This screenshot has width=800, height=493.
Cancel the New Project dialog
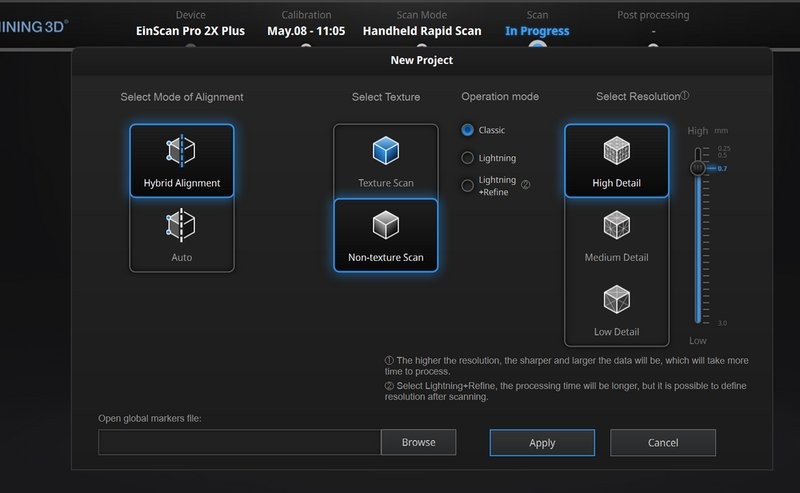(x=662, y=442)
